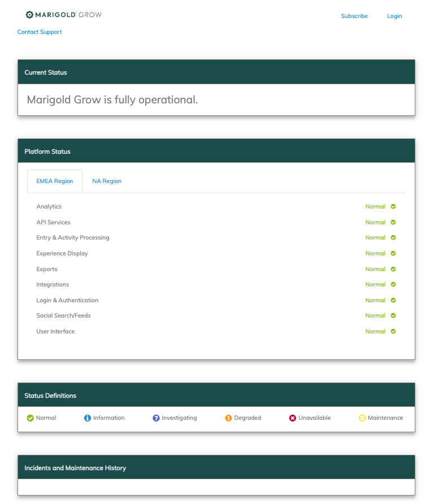Click the Social Search/Feeds component name
Image resolution: width=430 pixels, height=504 pixels.
coord(63,316)
